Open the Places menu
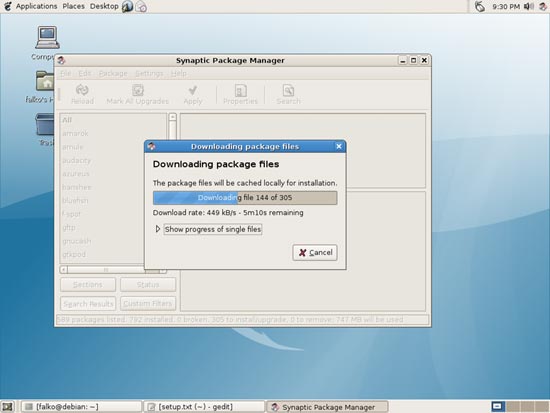 click(73, 6)
